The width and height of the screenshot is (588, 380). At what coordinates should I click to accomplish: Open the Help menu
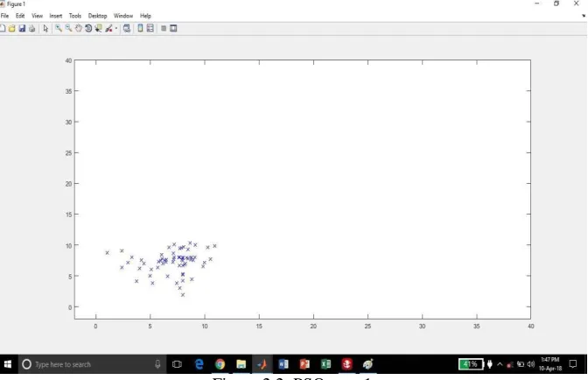tap(145, 16)
